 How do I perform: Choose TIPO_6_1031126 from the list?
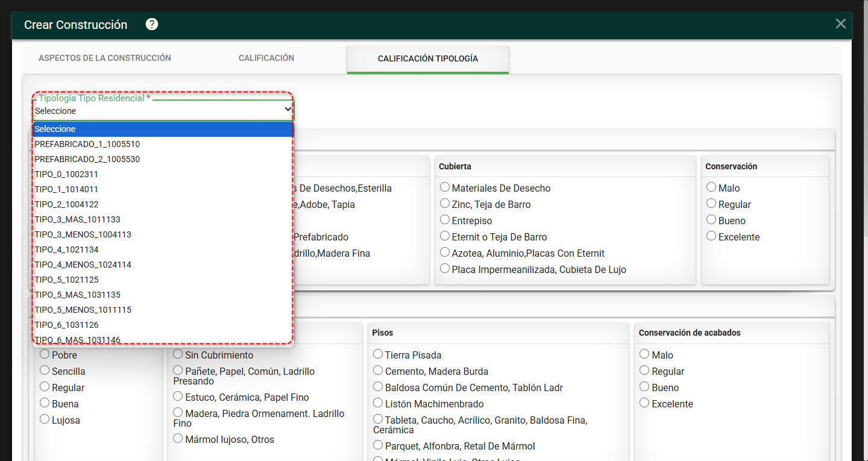[x=162, y=325]
